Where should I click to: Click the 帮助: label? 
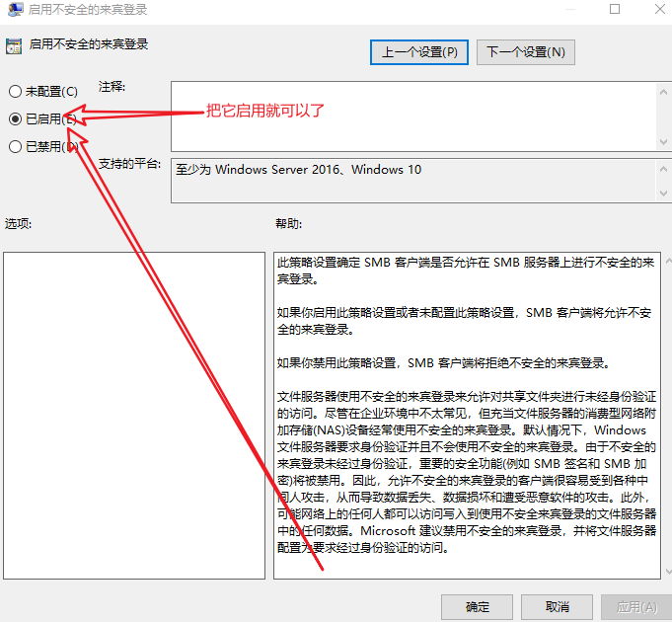tap(288, 224)
